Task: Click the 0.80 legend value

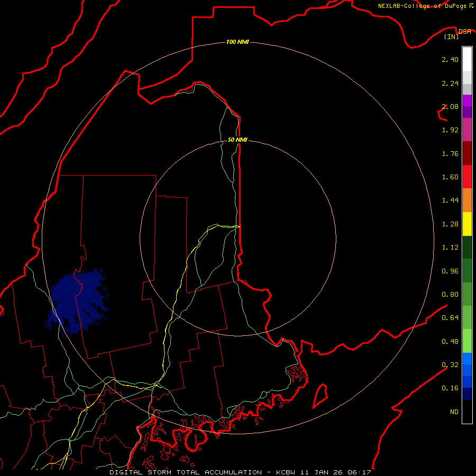Action: pyautogui.click(x=450, y=295)
